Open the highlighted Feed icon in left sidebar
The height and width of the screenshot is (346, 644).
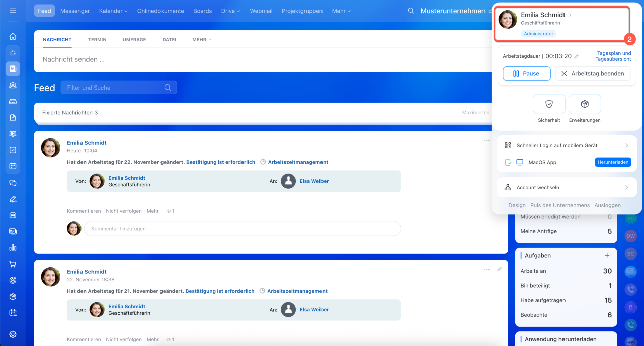pos(13,69)
